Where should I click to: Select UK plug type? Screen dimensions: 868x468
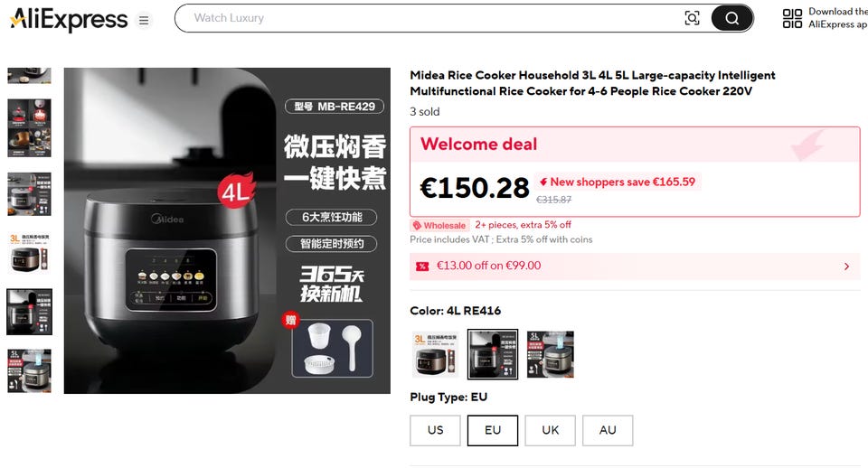pos(551,430)
